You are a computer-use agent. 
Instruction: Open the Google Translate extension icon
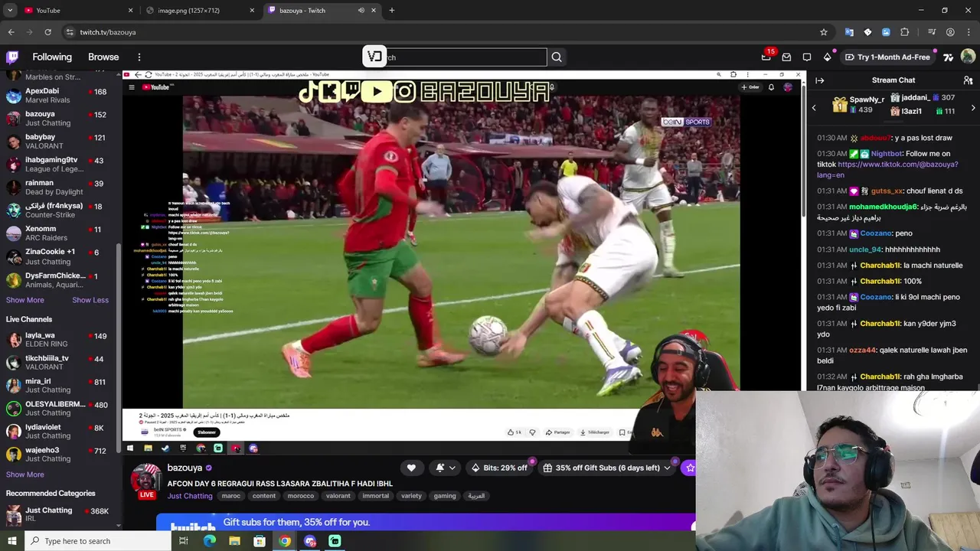(849, 32)
